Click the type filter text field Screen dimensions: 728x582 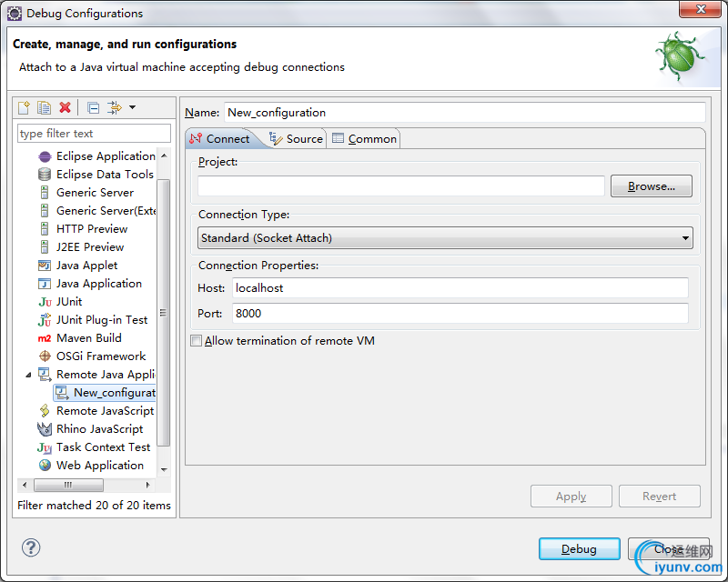pyautogui.click(x=95, y=134)
